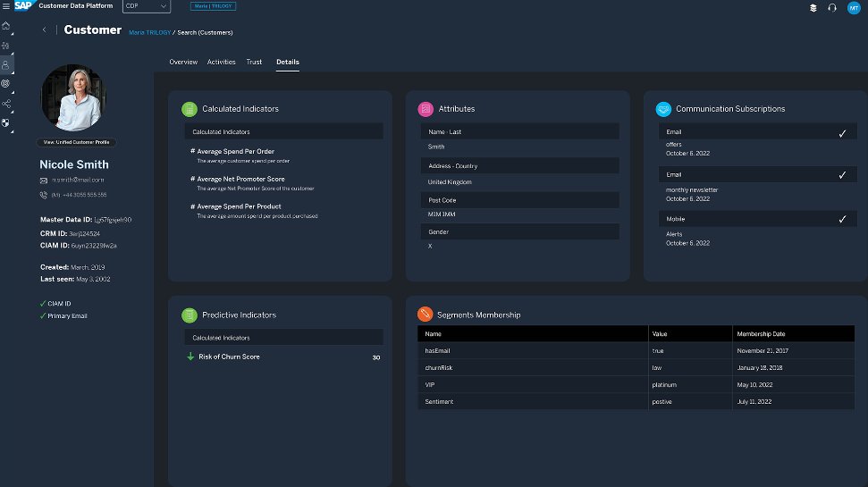Expand the Risk of Churn Score row

coord(229,357)
